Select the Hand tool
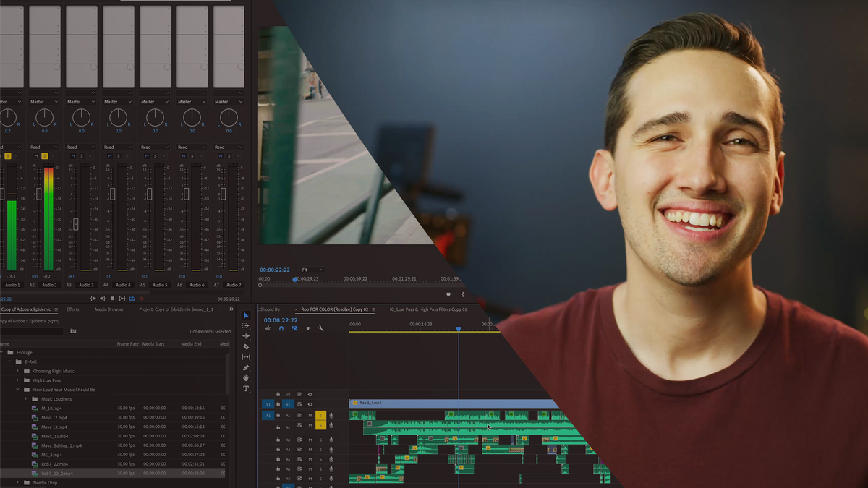Screen dimensions: 868x488 [246, 377]
